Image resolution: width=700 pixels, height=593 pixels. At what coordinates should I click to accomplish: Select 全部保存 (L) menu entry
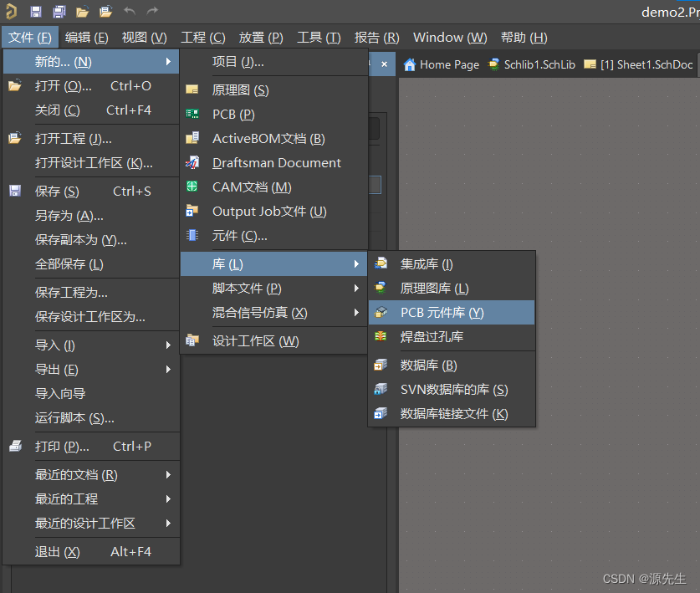(x=91, y=264)
